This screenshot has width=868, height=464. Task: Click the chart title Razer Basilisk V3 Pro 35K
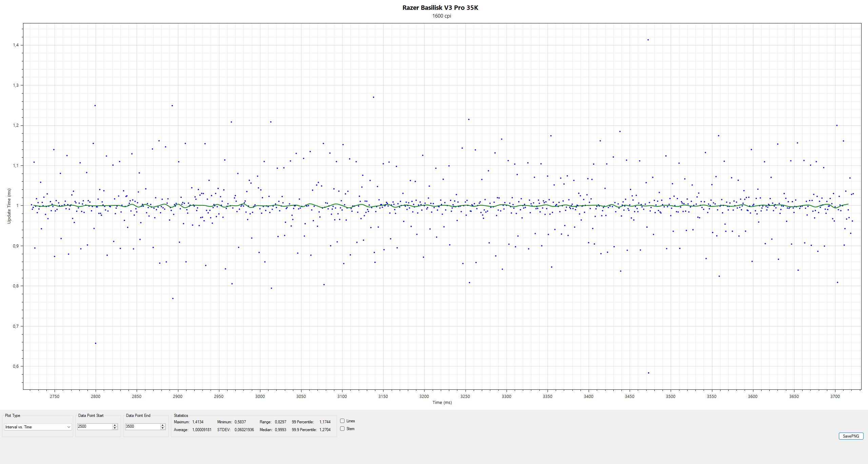tap(440, 7)
